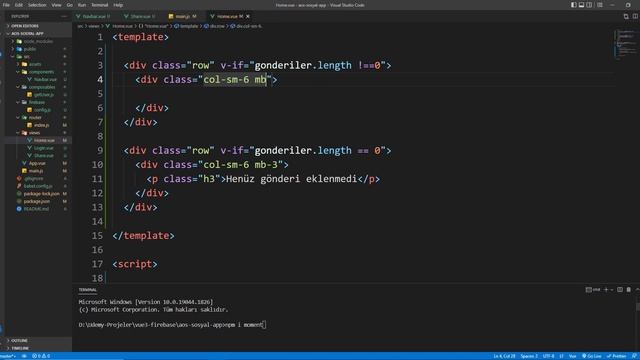Image resolution: width=640 pixels, height=360 pixels.
Task: Open config.js in the explorer tree
Action: point(42,110)
